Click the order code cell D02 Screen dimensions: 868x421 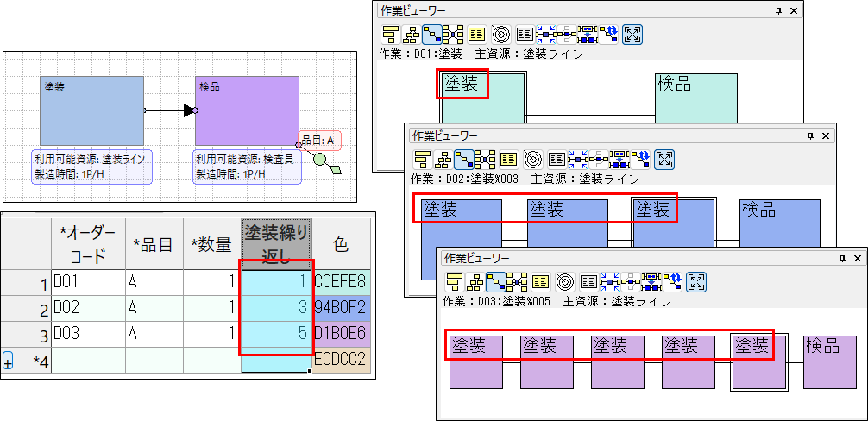87,308
